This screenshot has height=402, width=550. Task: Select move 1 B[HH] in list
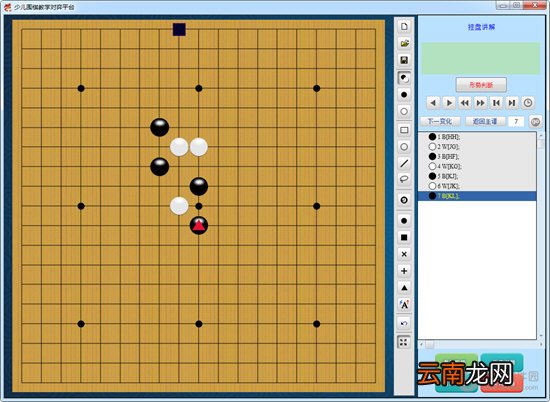coord(477,137)
